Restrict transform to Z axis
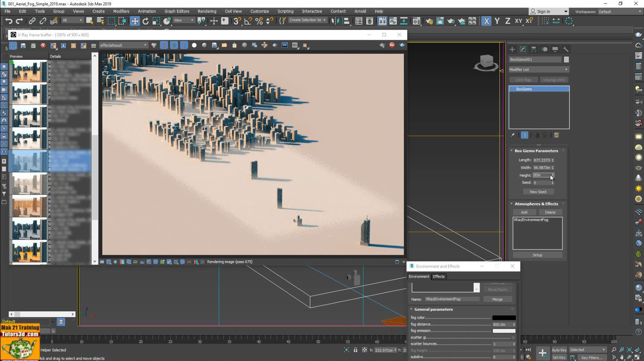The width and height of the screenshot is (644, 361). (507, 21)
